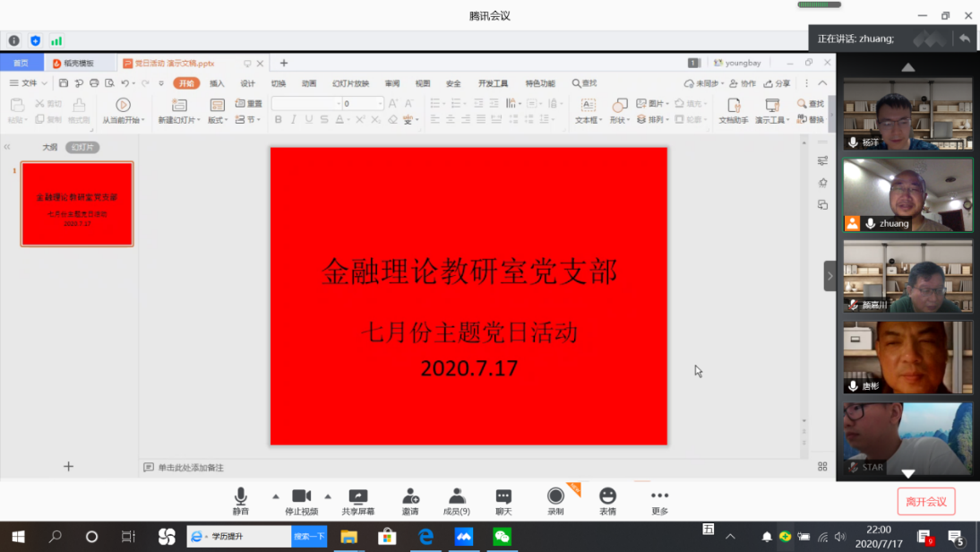Stop video using the camera button
This screenshot has width=980, height=552.
point(301,497)
